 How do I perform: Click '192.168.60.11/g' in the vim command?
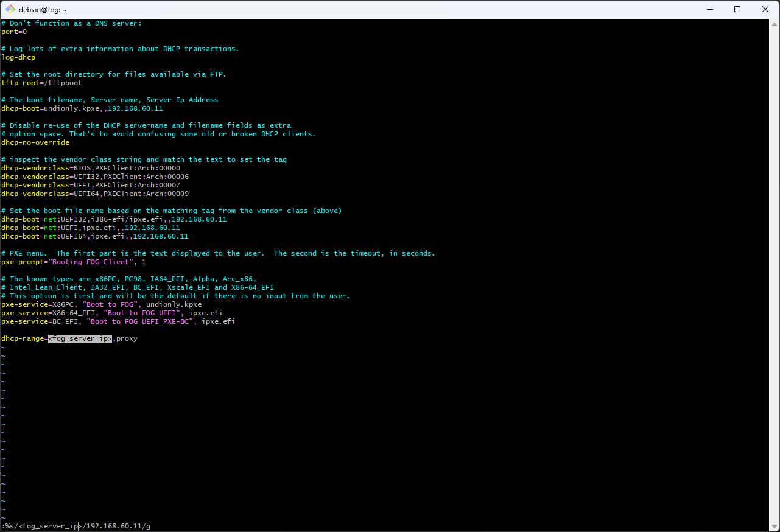[119, 526]
